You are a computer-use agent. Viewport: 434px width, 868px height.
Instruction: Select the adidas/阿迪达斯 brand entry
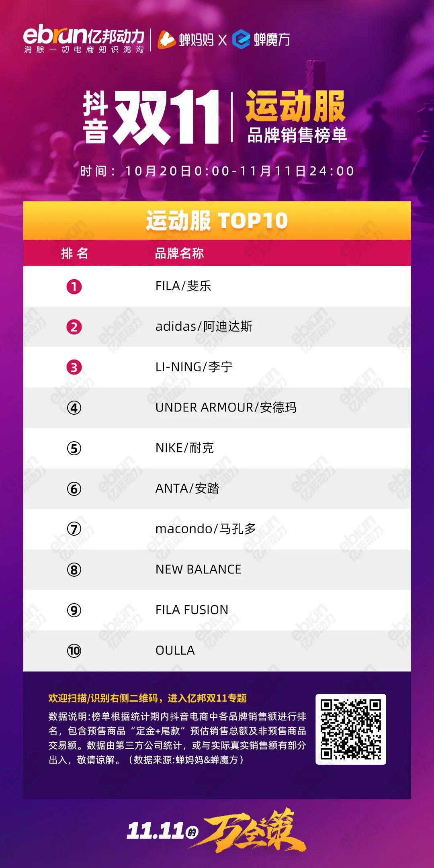pos(204,326)
